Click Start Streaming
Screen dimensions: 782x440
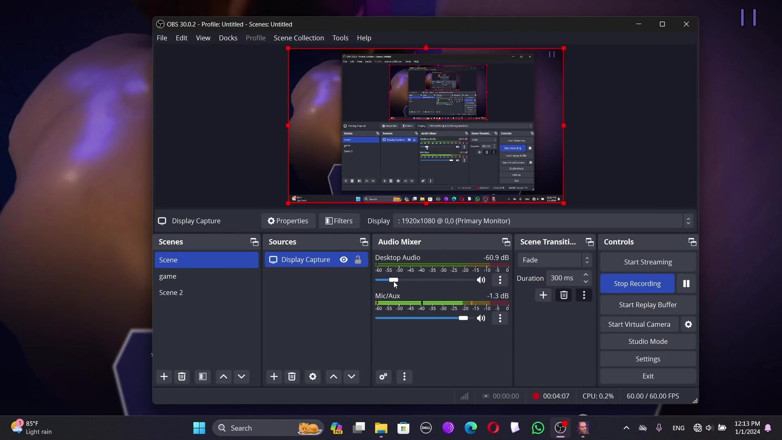pyautogui.click(x=648, y=262)
